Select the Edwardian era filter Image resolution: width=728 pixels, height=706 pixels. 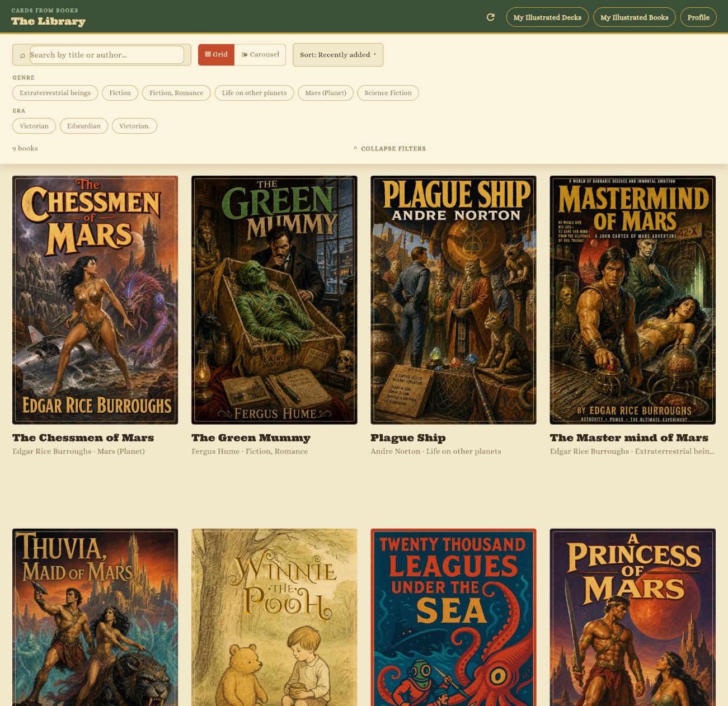[x=84, y=126]
